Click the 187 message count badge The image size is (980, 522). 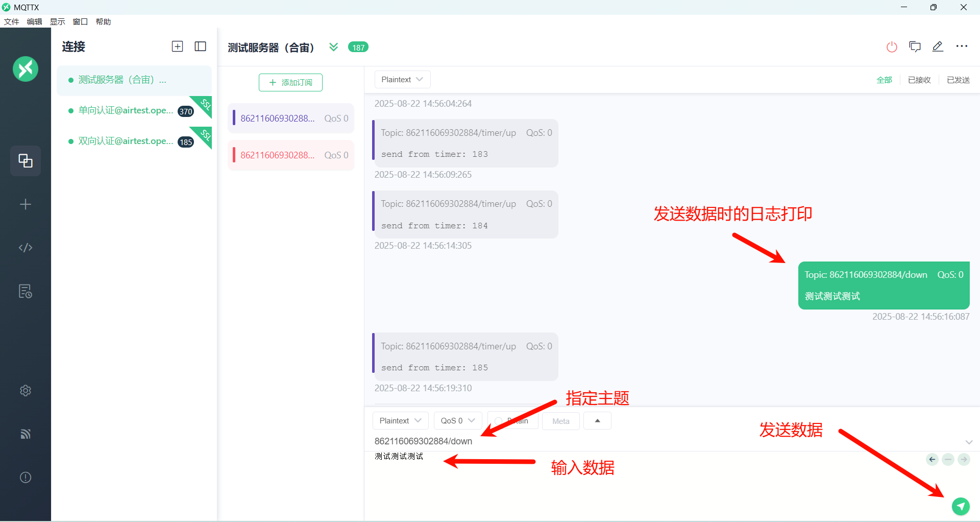(x=358, y=47)
